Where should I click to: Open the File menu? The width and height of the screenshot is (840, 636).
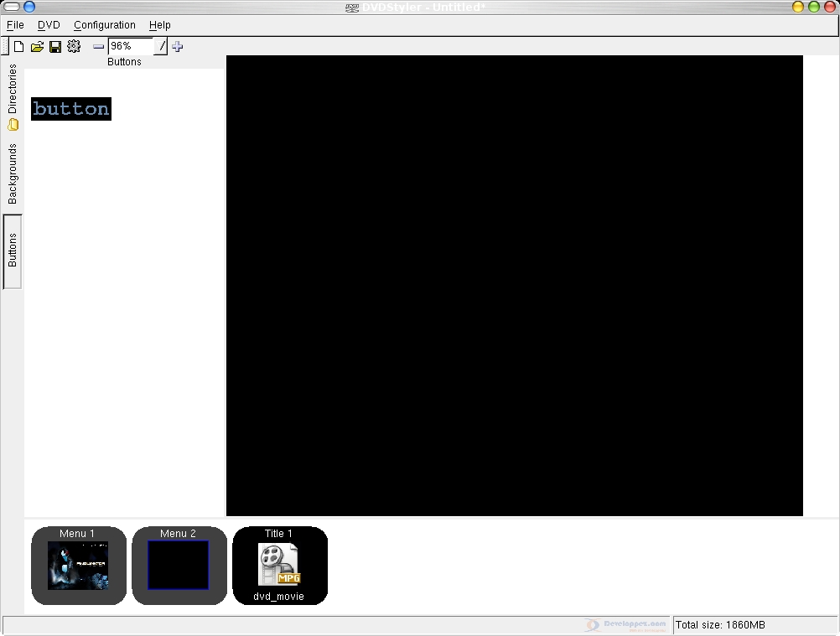(x=15, y=25)
